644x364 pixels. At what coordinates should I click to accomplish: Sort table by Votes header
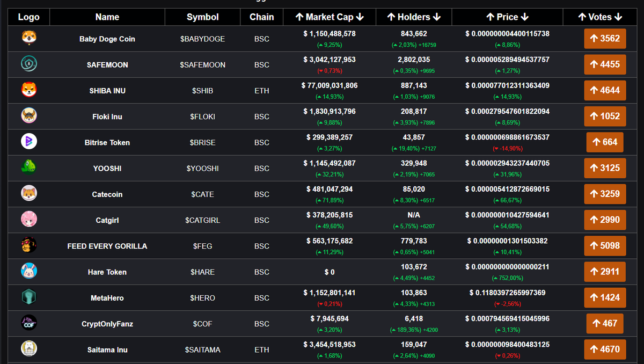click(600, 17)
